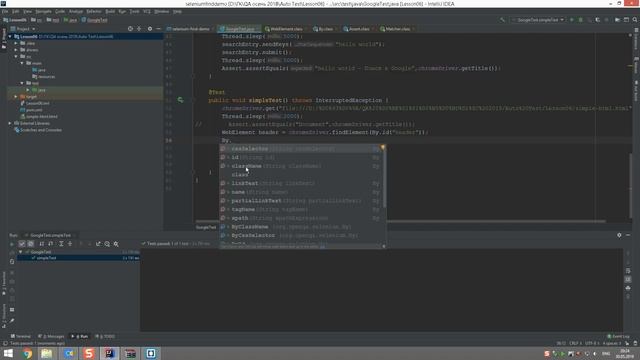Collapse the GoogleTest node in test results
The width and height of the screenshot is (640, 360).
point(21,252)
